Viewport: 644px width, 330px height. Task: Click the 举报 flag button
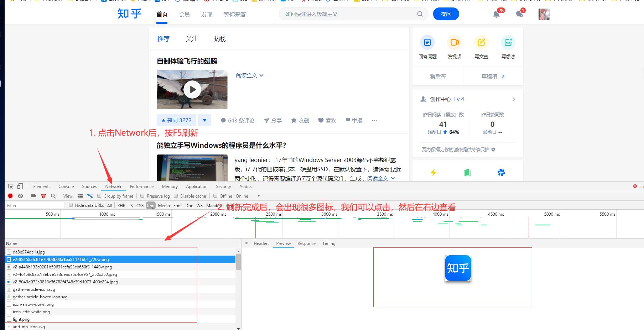tap(354, 120)
